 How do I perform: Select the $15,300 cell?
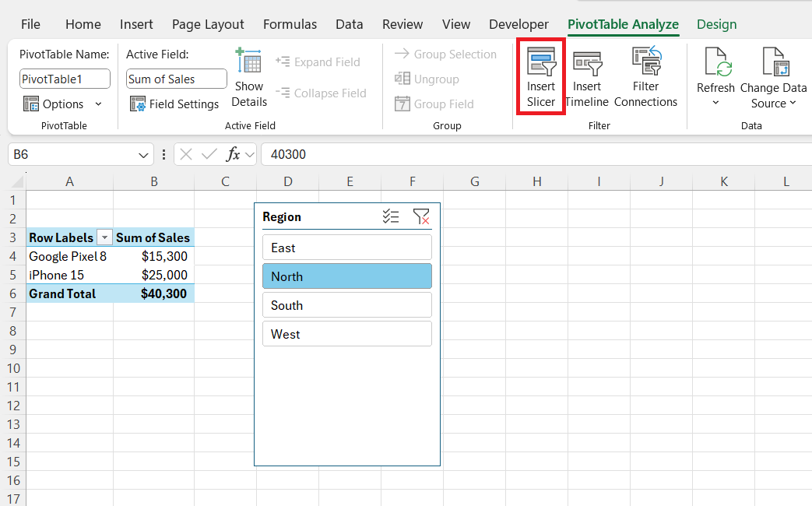tap(154, 256)
